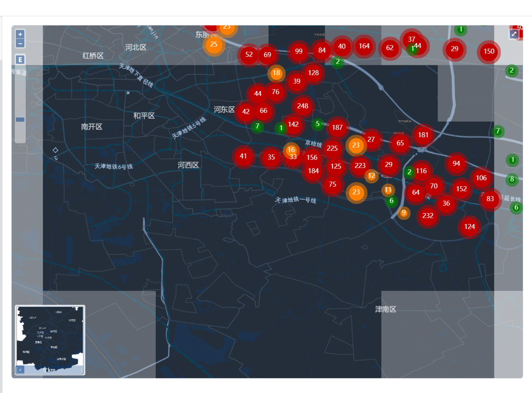Select the red cluster labeled 225

pos(332,148)
